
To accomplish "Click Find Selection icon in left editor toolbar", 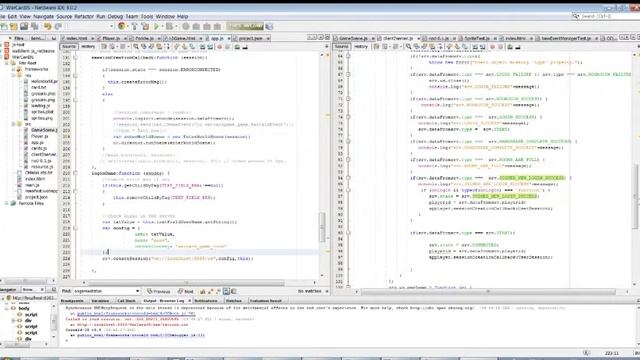I will [x=136, y=47].
